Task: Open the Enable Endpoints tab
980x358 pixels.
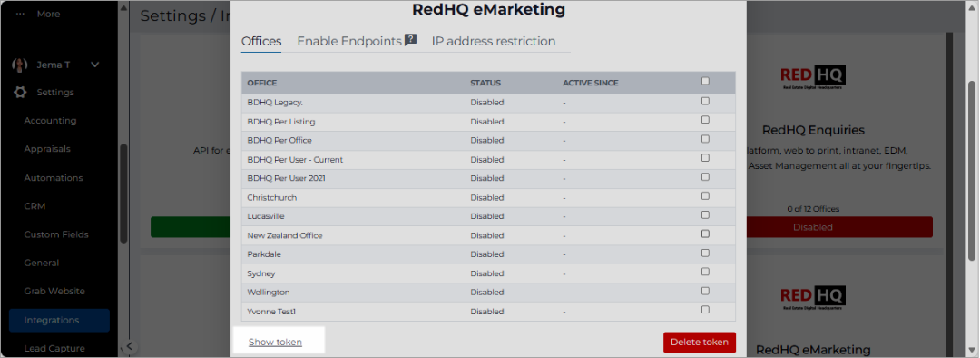Action: (x=349, y=41)
